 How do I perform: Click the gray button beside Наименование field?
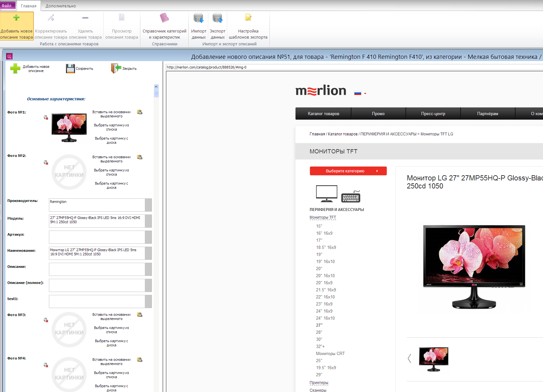click(x=148, y=253)
